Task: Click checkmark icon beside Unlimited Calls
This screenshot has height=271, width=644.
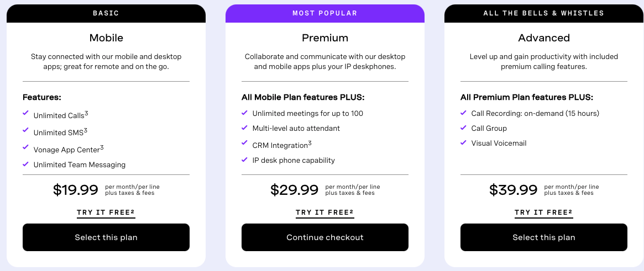Action: click(x=25, y=113)
